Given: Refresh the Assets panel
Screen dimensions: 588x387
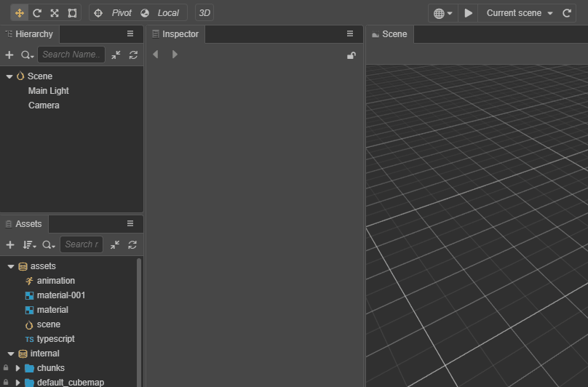Looking at the screenshot, I should pyautogui.click(x=132, y=245).
